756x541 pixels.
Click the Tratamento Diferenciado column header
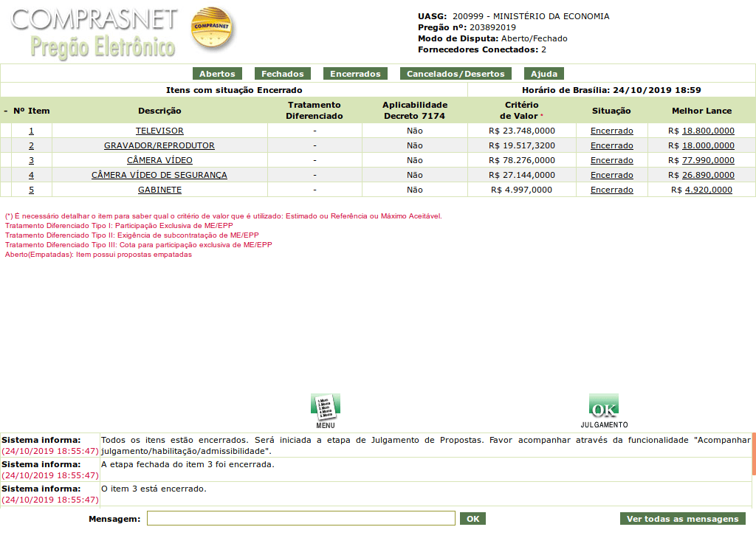pyautogui.click(x=315, y=111)
